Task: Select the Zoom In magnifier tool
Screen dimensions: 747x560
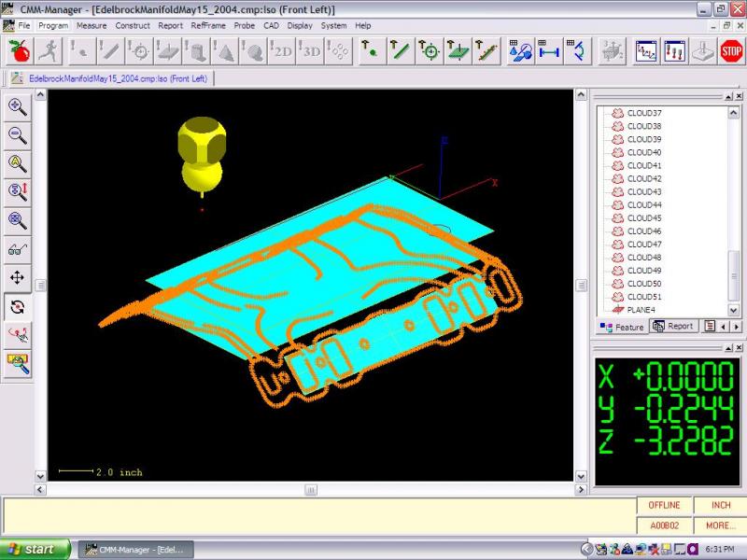Action: [x=17, y=106]
